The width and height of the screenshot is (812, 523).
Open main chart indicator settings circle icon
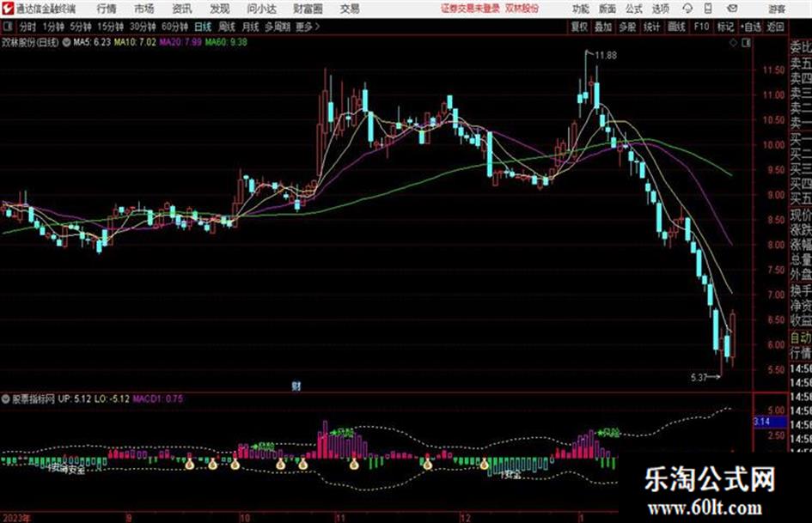(x=66, y=42)
